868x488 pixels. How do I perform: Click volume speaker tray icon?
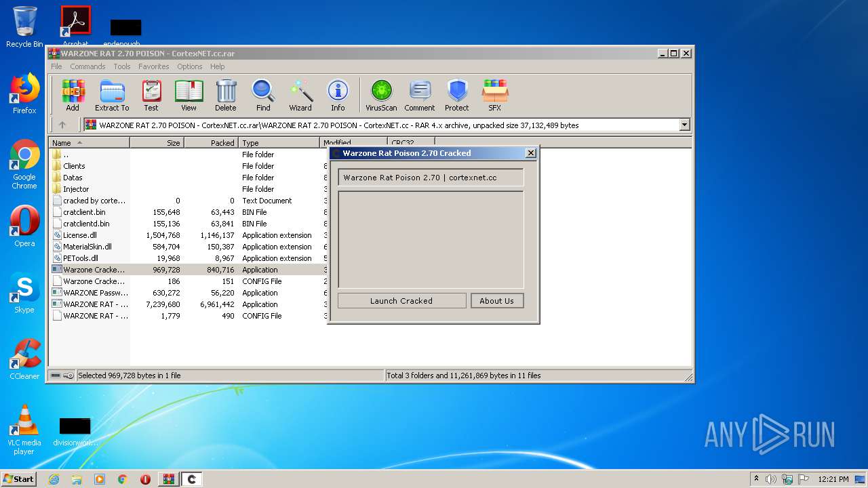coord(771,479)
